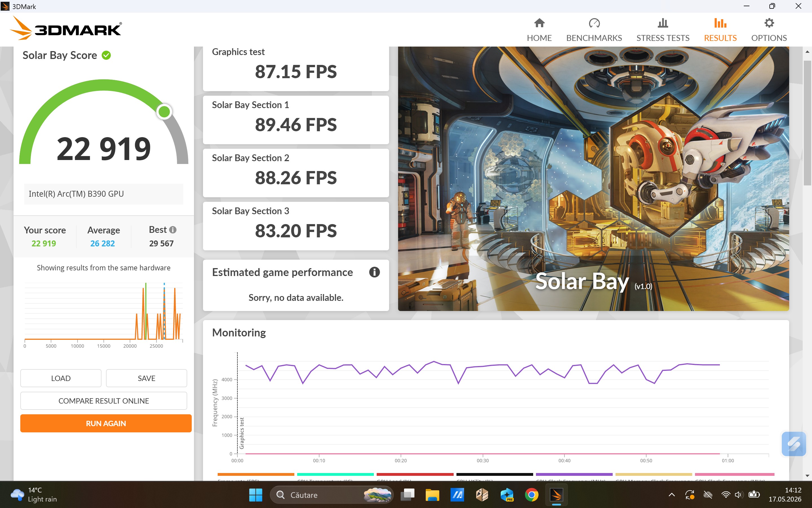Click the Monitoring heading
This screenshot has height=508, width=812.
click(239, 332)
